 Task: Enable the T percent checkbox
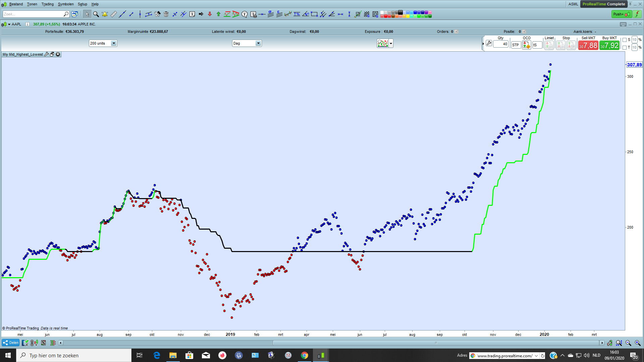pos(625,48)
